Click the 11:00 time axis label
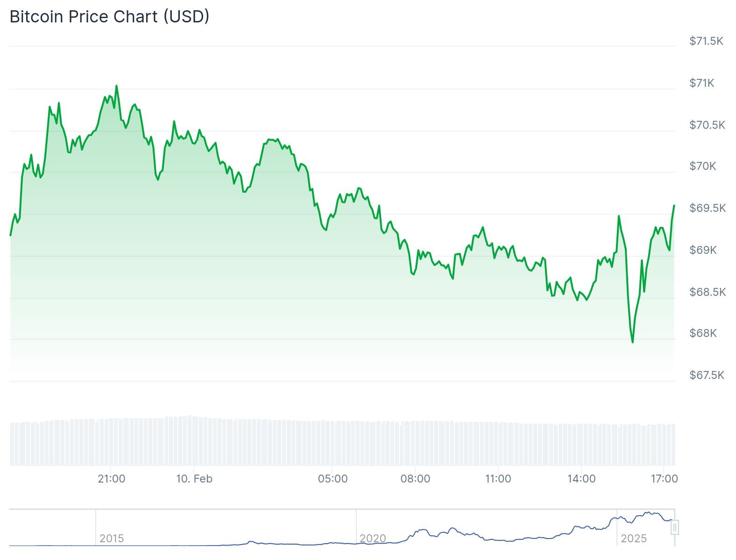The width and height of the screenshot is (736, 560). coord(498,479)
